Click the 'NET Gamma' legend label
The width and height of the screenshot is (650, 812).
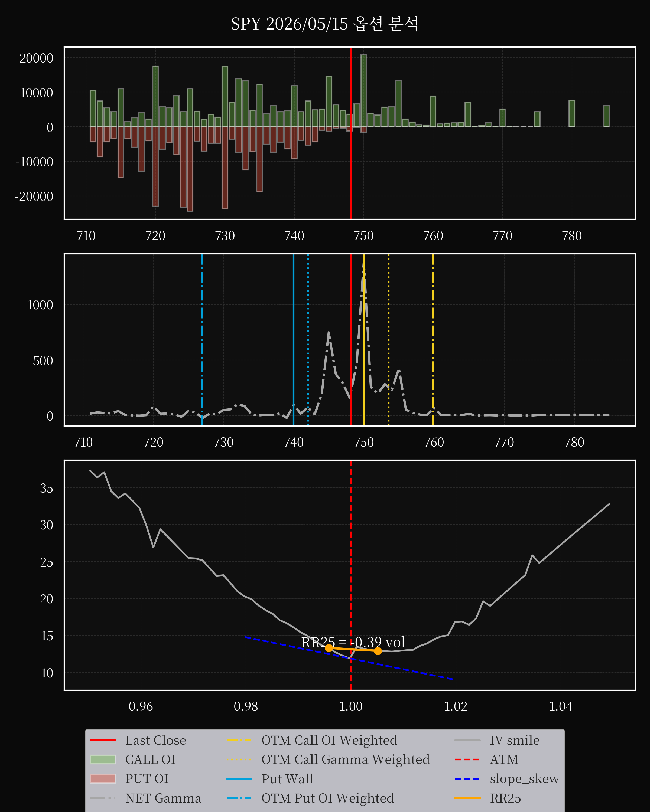pyautogui.click(x=163, y=798)
